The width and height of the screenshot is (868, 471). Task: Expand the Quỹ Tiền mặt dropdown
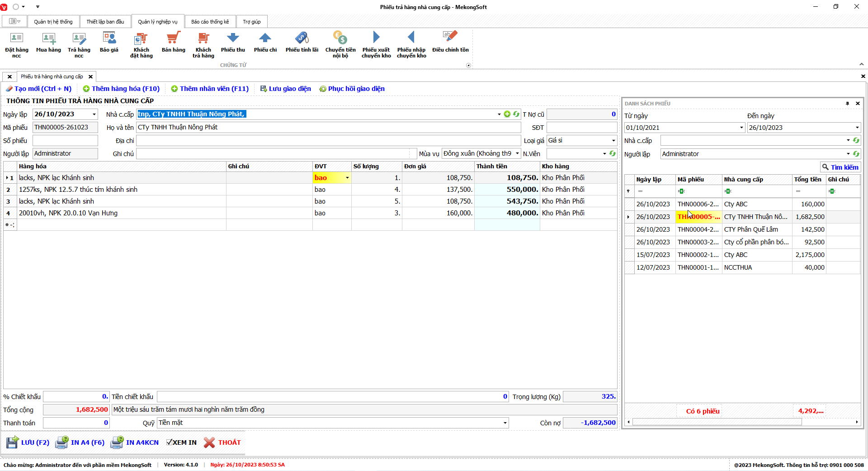tap(505, 423)
